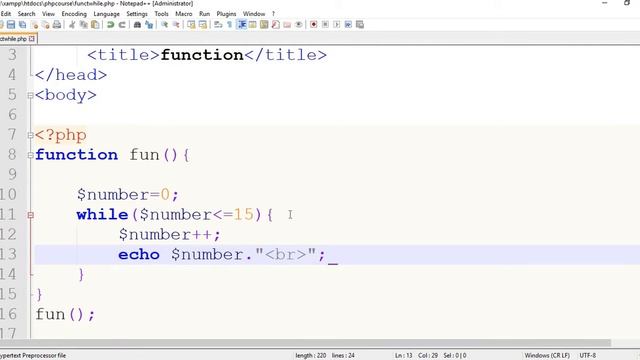Open Replace with the toolbar icon
The image size is (640, 360).
pyautogui.click(x=149, y=25)
